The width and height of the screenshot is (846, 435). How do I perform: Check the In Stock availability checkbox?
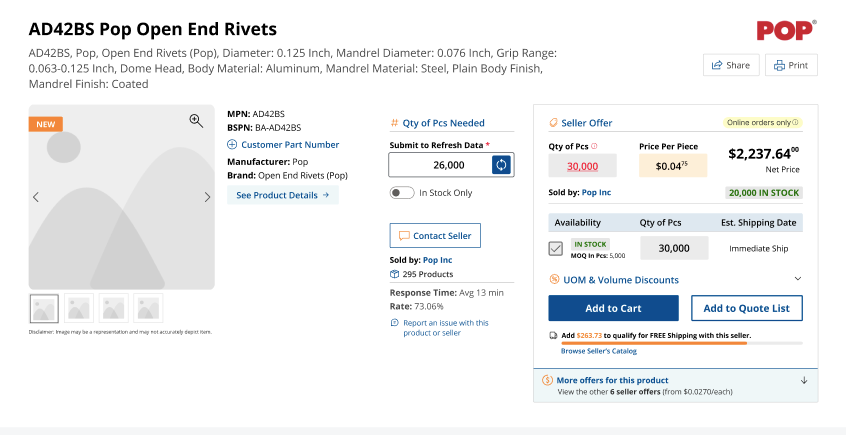point(556,248)
